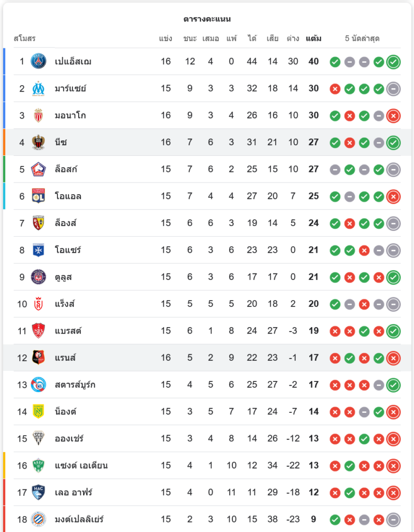The width and height of the screenshot is (414, 532).
Task: Open the เปแอ็สเฌ team link
Action: (x=73, y=61)
